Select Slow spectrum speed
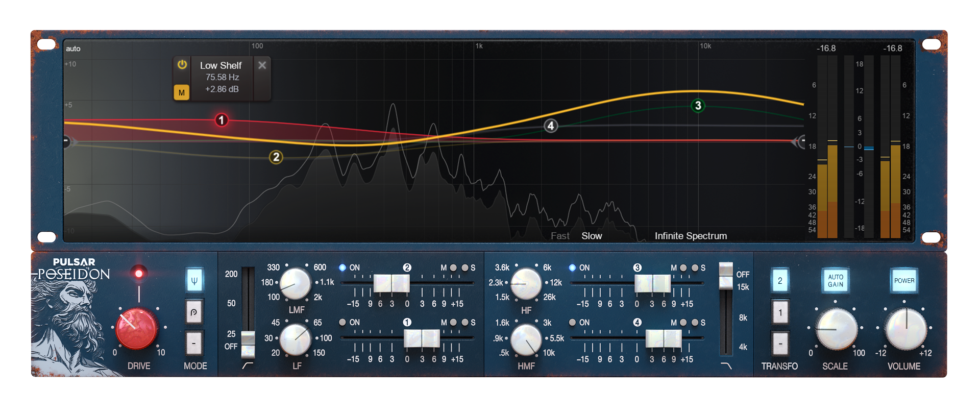Viewport: 980px width, 414px height. 592,236
